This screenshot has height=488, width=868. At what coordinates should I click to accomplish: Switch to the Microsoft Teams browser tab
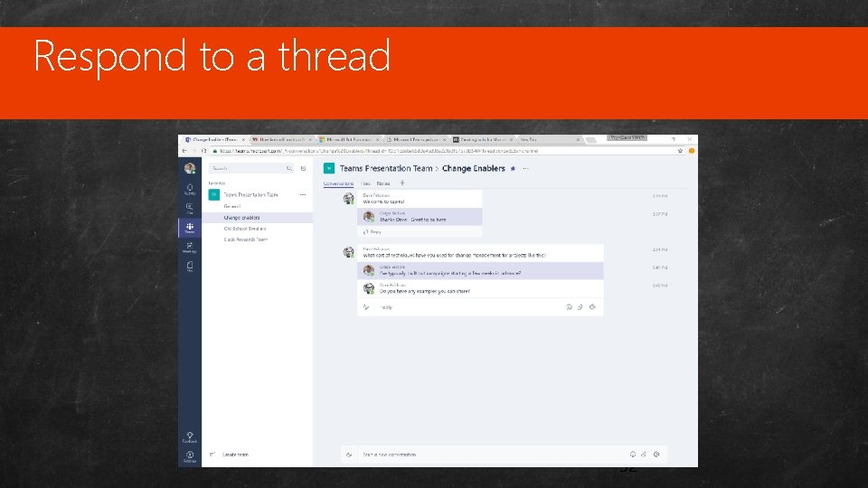tap(416, 140)
